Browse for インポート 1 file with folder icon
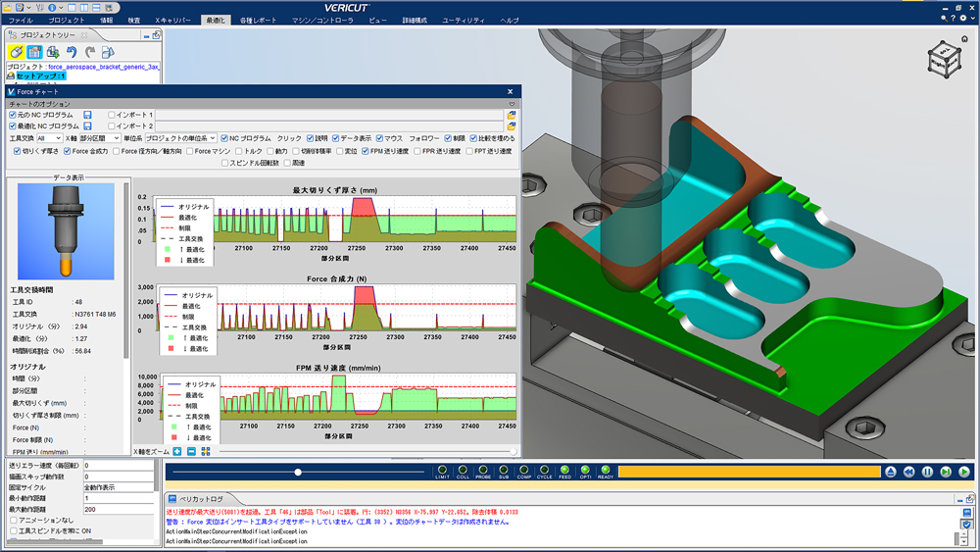Image resolution: width=980 pixels, height=552 pixels. pyautogui.click(x=512, y=115)
